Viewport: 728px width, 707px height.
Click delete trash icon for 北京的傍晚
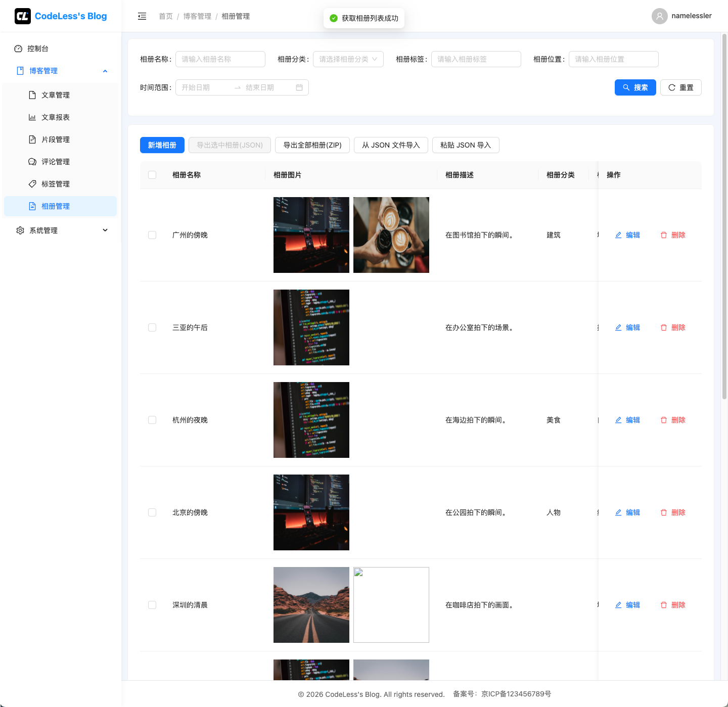(x=664, y=512)
